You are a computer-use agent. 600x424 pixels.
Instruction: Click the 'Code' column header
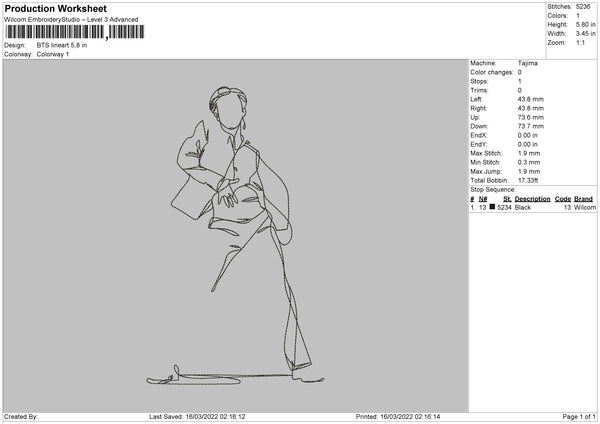[x=563, y=199]
